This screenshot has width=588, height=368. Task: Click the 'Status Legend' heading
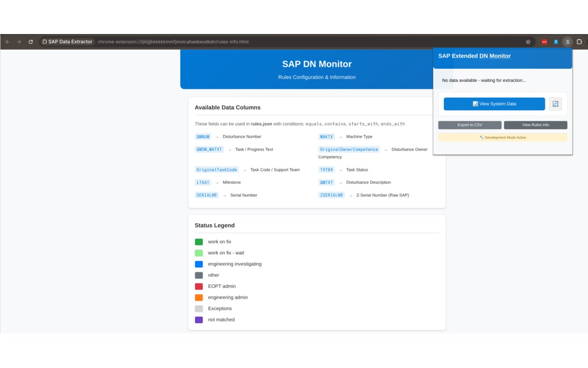tap(215, 225)
